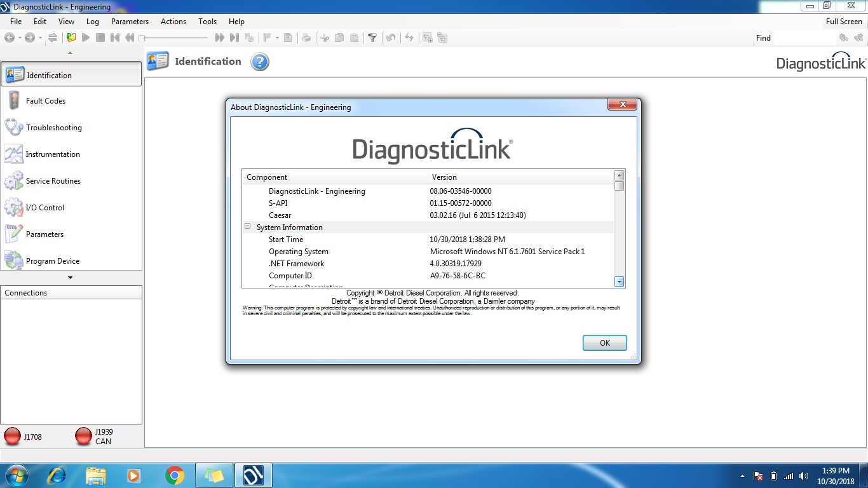Click the log fast-forward button
The width and height of the screenshot is (868, 488).
tap(220, 37)
